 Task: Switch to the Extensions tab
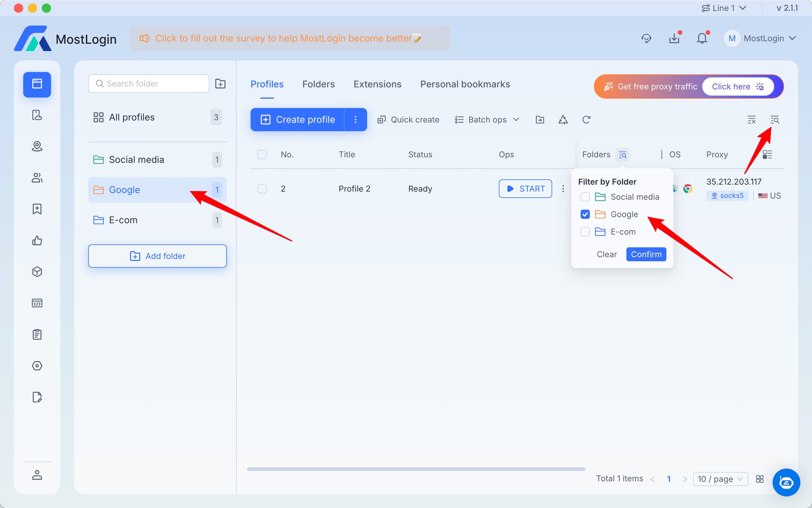[378, 84]
